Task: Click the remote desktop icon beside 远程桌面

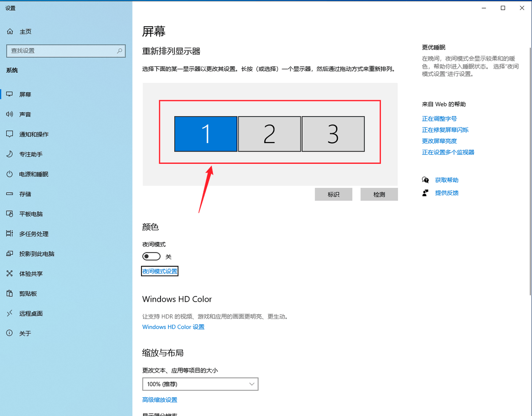Action: tap(10, 313)
